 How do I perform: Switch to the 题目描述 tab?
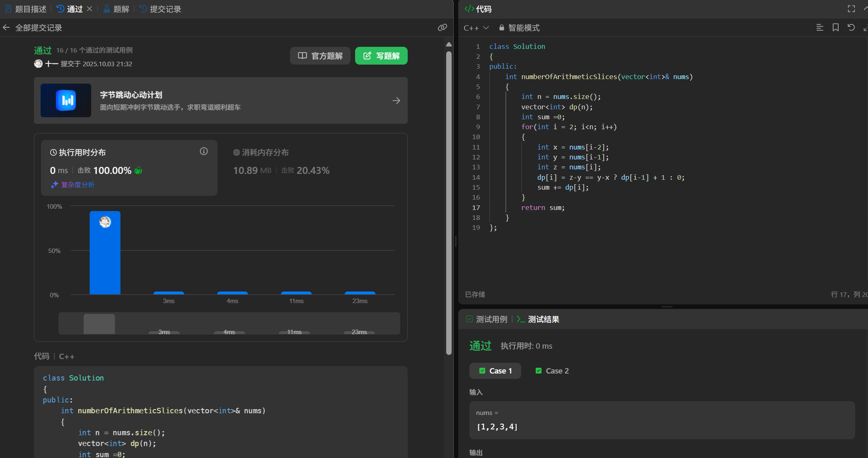pos(26,9)
